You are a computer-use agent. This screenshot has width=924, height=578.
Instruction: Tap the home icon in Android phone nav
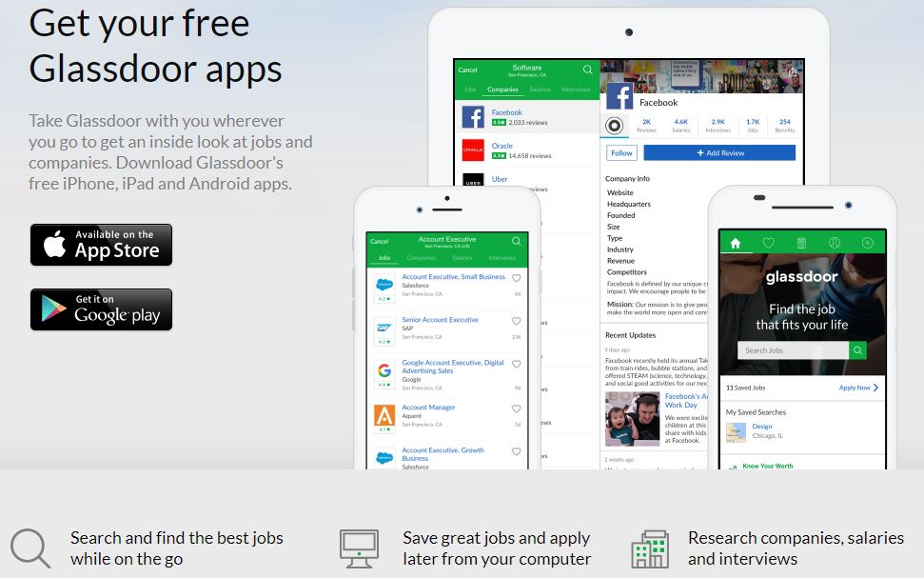point(736,243)
